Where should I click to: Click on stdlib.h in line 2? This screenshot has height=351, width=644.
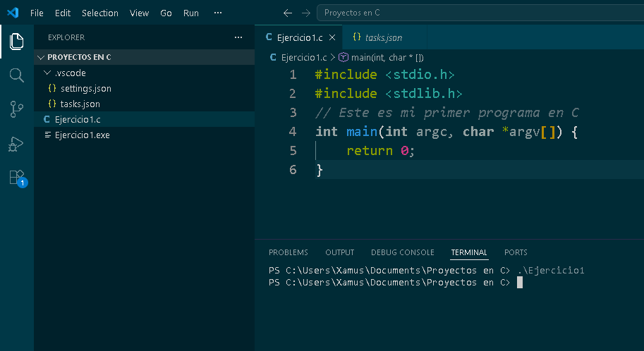point(424,94)
